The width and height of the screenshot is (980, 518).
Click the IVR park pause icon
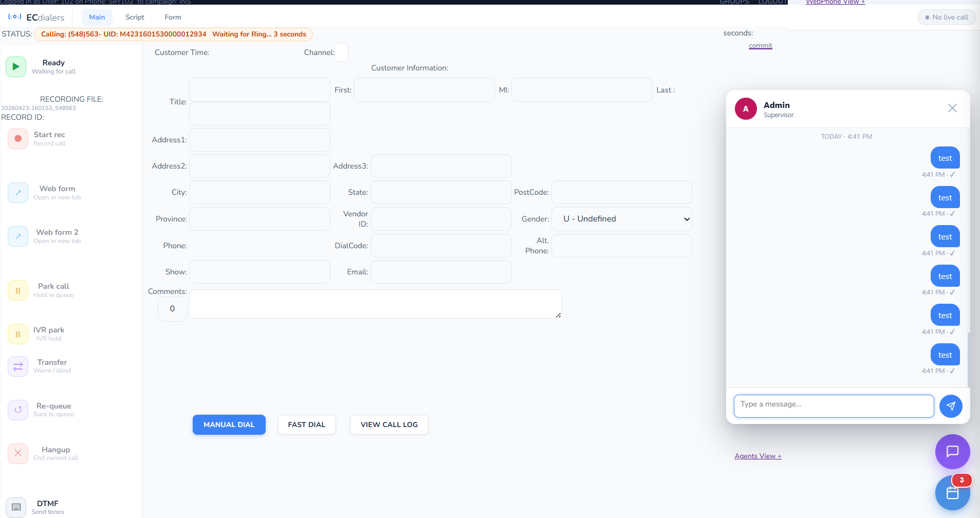point(18,334)
